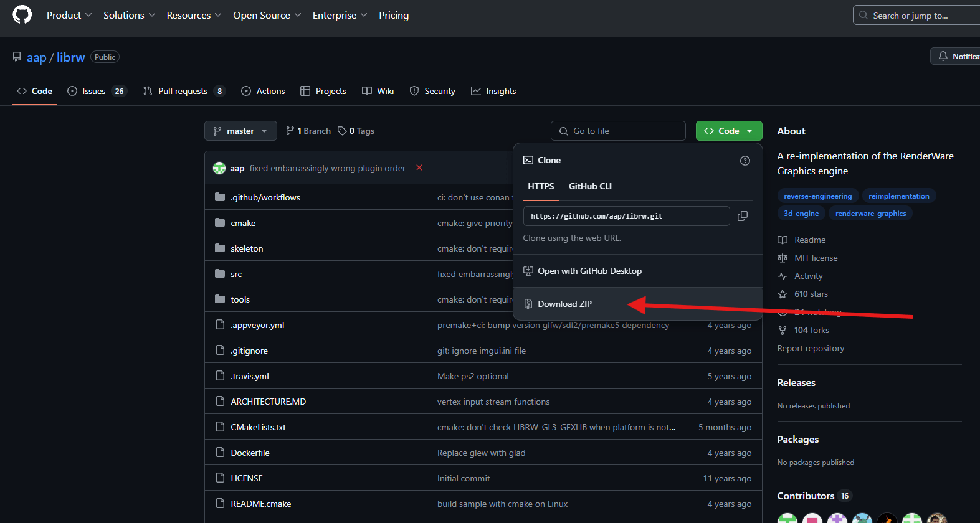The width and height of the screenshot is (980, 523).
Task: Open the Pricing page link
Action: coord(394,15)
